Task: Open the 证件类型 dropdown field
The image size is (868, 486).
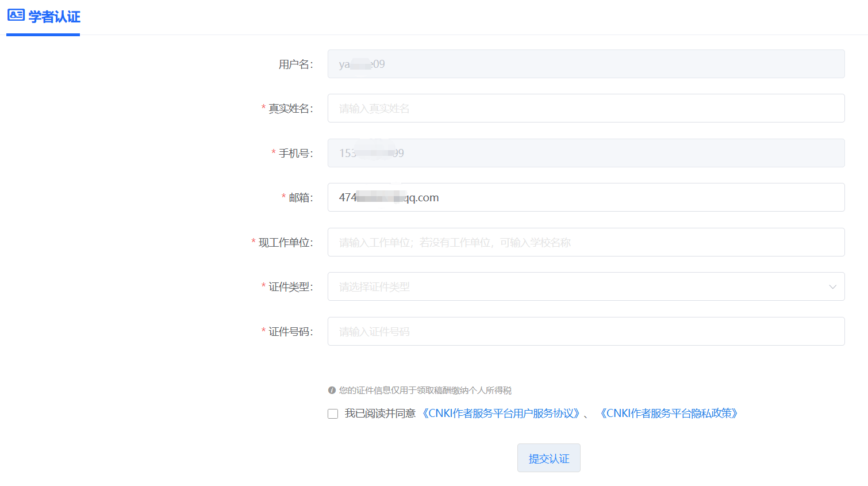Action: coord(575,286)
